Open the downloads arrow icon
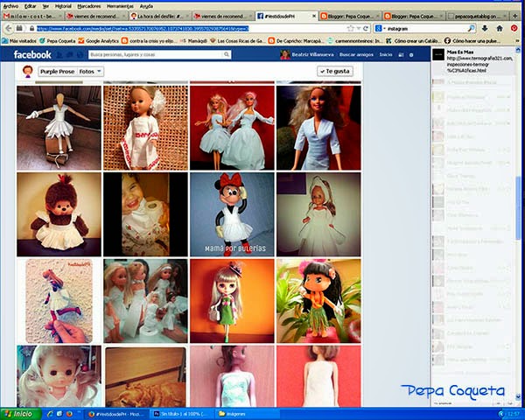 coord(485,29)
